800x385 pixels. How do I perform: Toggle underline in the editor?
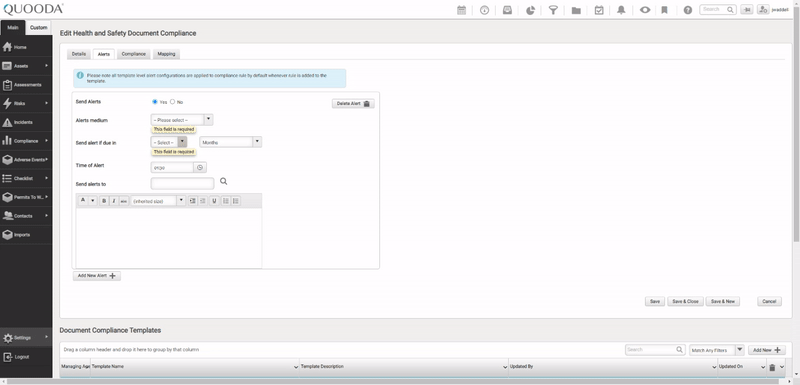pos(214,201)
